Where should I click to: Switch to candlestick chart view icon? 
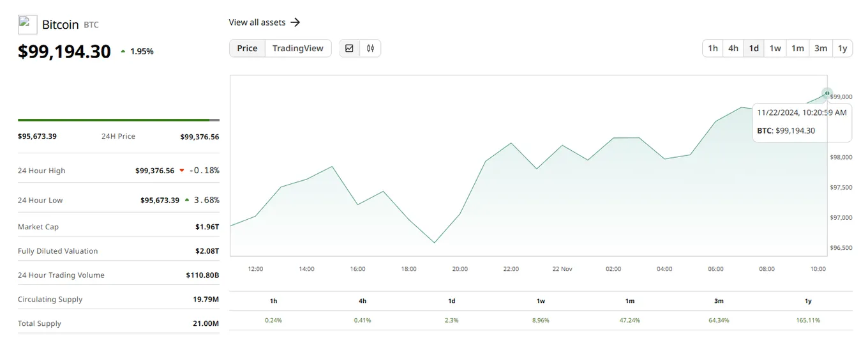click(x=370, y=48)
